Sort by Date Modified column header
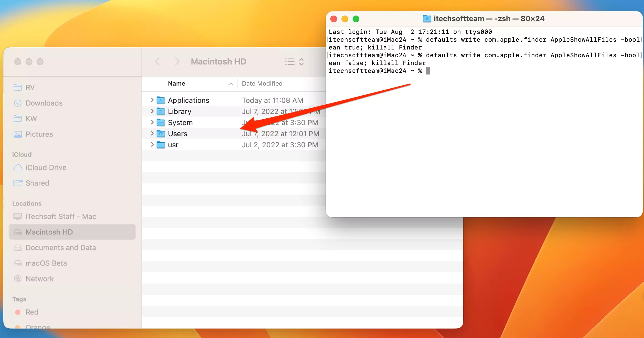 pos(262,83)
